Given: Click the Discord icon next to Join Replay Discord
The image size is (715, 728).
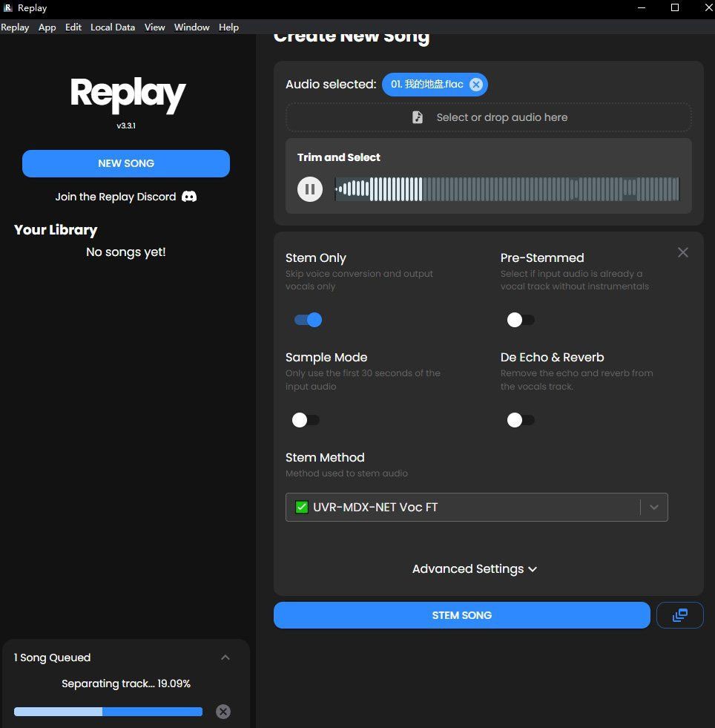Looking at the screenshot, I should tap(188, 197).
